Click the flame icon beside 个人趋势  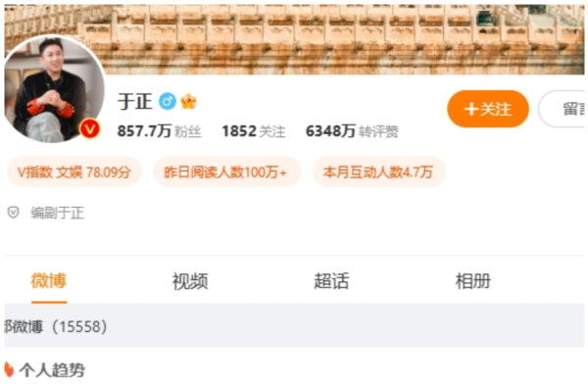pyautogui.click(x=9, y=369)
